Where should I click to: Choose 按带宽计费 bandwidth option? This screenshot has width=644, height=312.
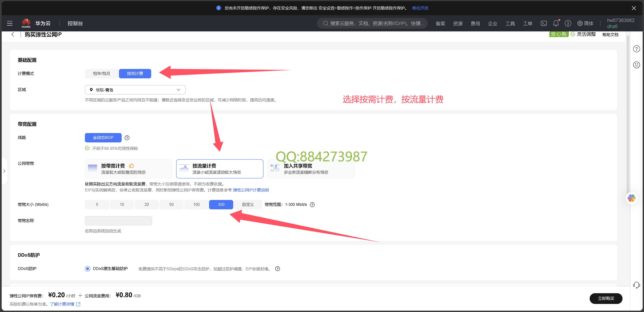point(129,169)
